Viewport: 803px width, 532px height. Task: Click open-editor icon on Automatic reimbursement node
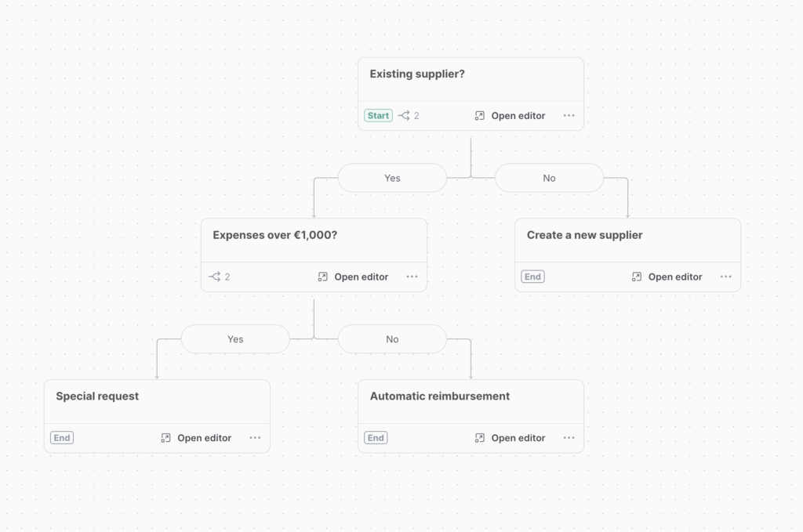point(480,438)
